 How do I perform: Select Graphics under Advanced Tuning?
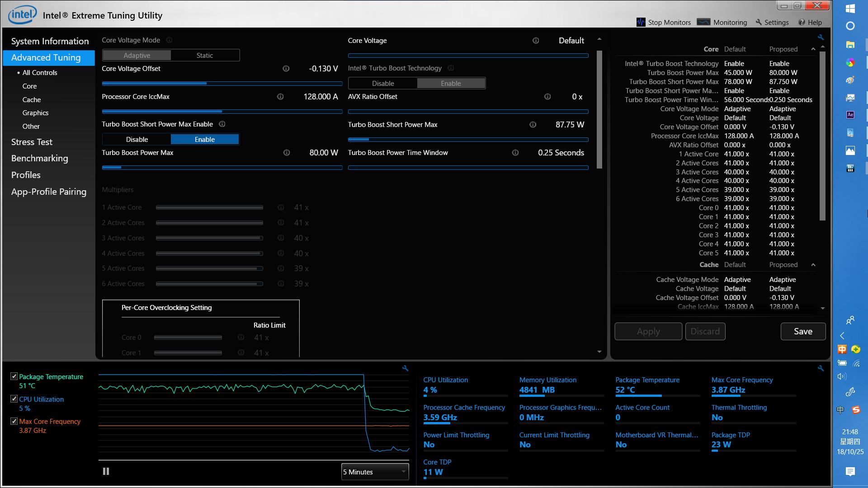35,113
